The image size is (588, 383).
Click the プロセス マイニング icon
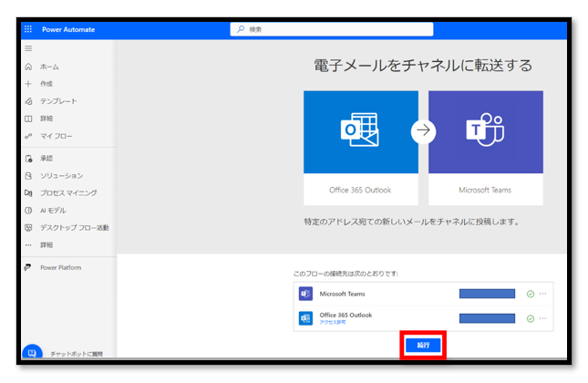28,192
